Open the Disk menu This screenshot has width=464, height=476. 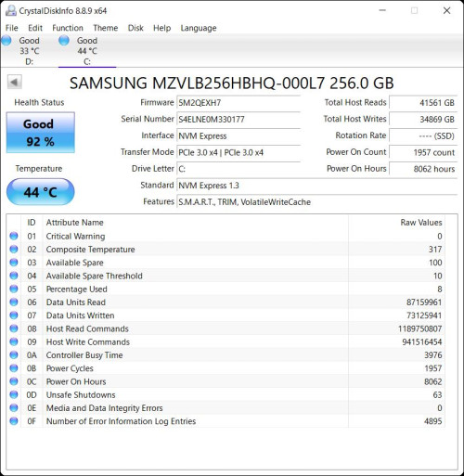135,28
